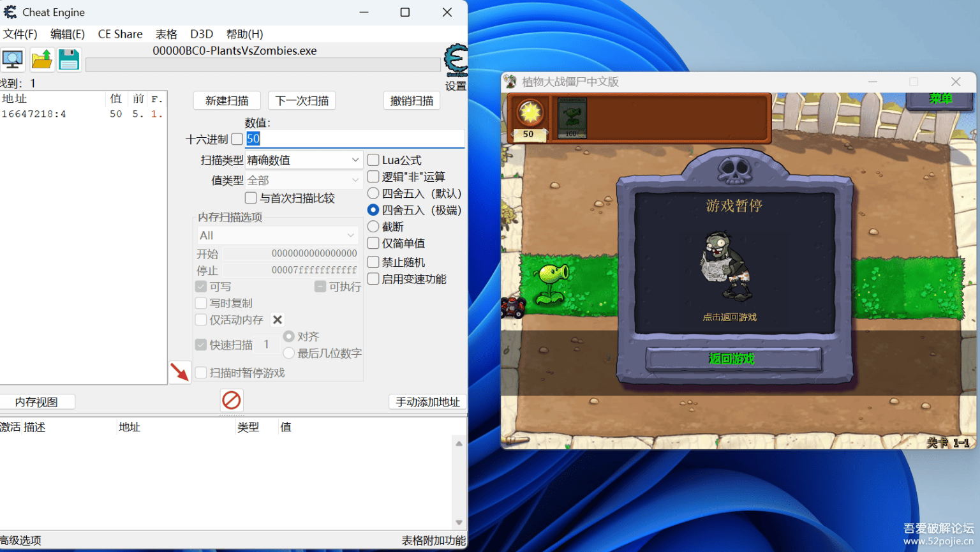Click the 撤销扫描 button
Viewport: 980px width, 552px height.
coord(412,101)
